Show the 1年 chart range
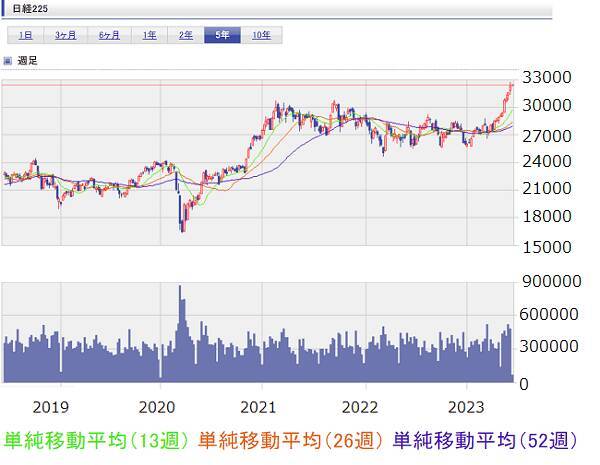This screenshot has height=465, width=600. [149, 35]
